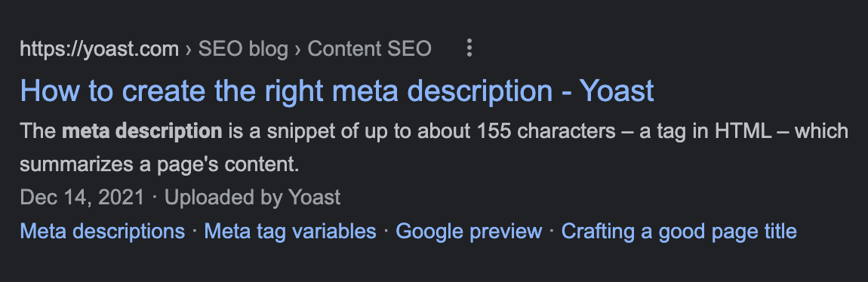Click the arrow separator before 'Content SEO'
Screen dimensions: 868x282
(x=298, y=50)
